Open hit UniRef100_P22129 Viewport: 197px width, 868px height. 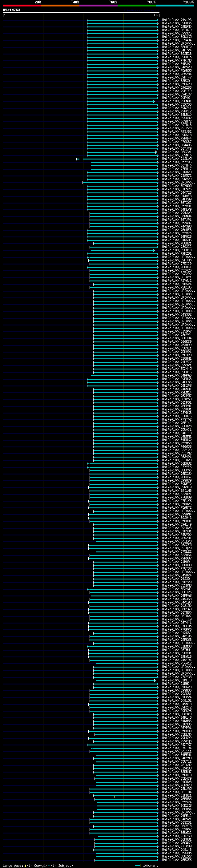click(x=176, y=450)
